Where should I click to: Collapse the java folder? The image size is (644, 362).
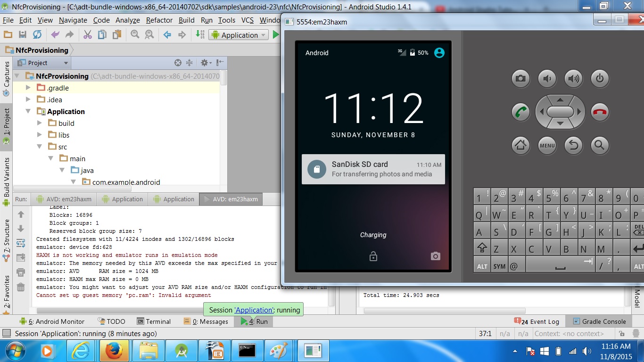(62, 170)
